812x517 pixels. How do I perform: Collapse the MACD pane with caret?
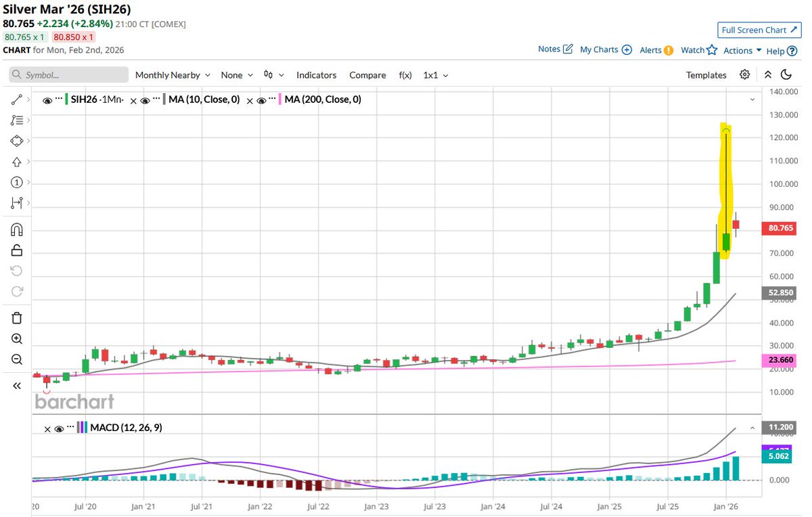(x=752, y=428)
